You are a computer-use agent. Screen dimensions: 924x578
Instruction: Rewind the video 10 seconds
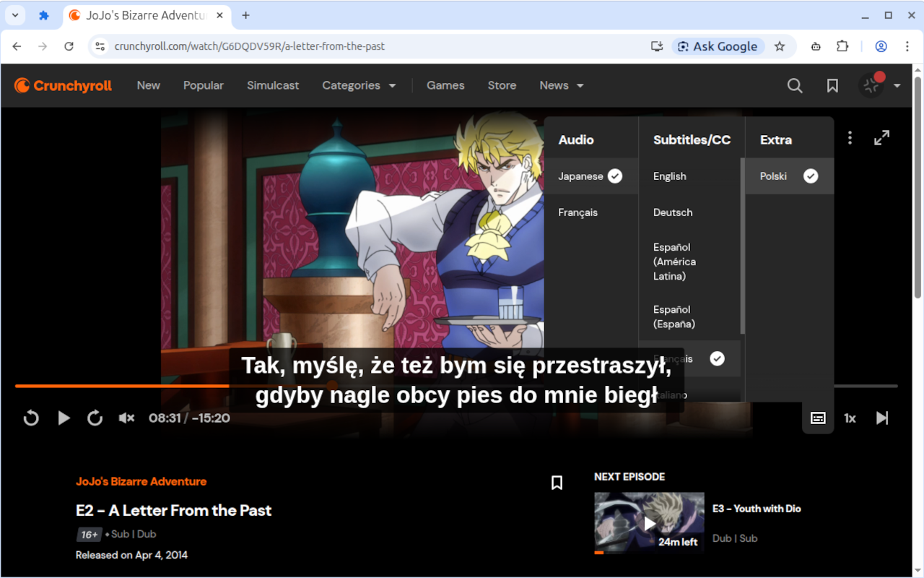(x=31, y=418)
